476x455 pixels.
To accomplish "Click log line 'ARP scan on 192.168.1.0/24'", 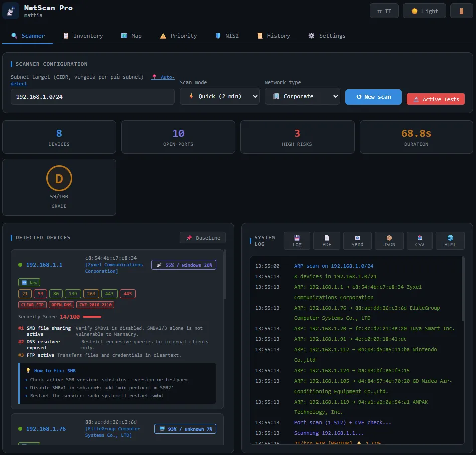I will [334, 266].
